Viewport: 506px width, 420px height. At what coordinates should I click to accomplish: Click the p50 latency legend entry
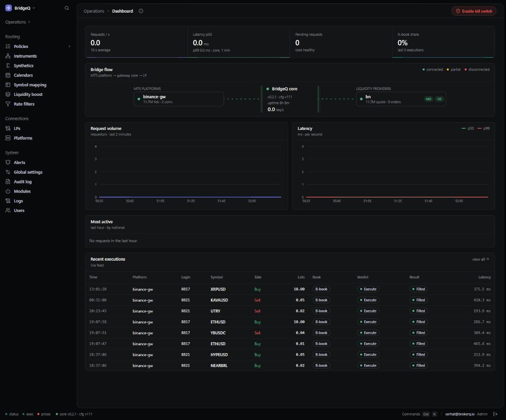click(x=468, y=129)
